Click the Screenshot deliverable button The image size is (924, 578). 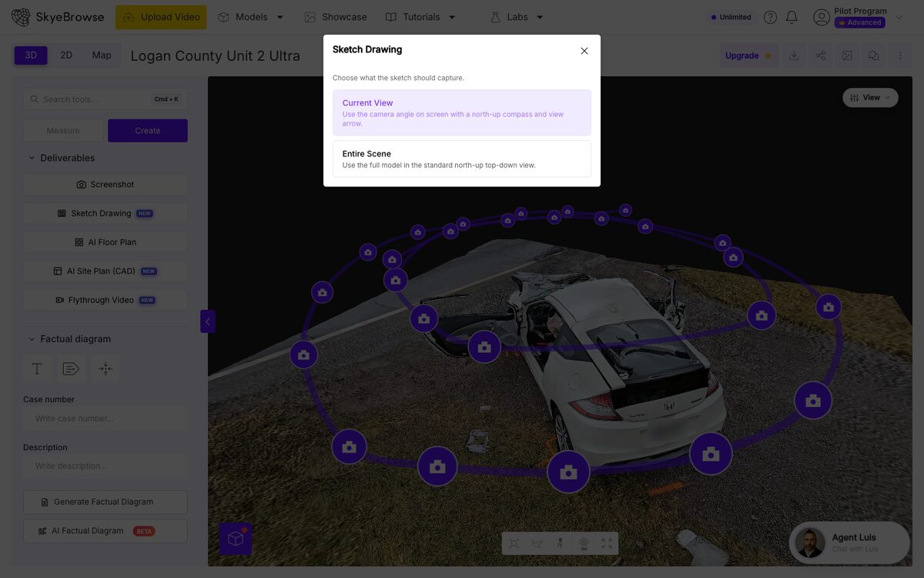(x=105, y=185)
